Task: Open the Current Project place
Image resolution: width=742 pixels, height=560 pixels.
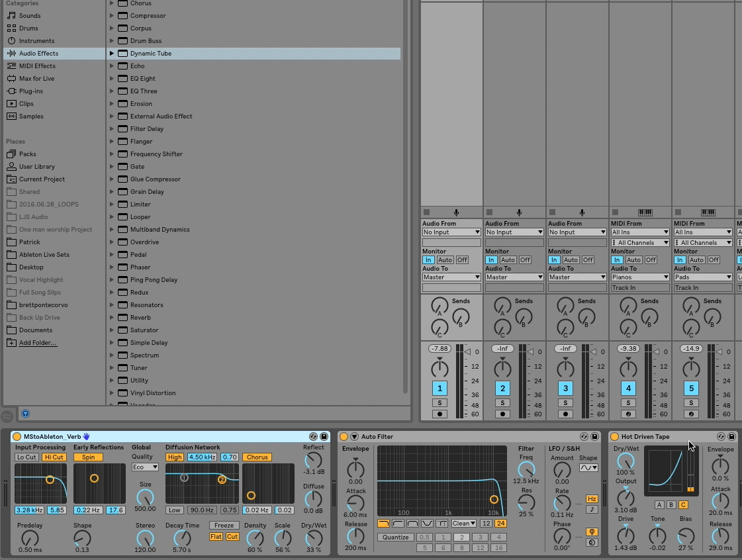Action: click(42, 179)
